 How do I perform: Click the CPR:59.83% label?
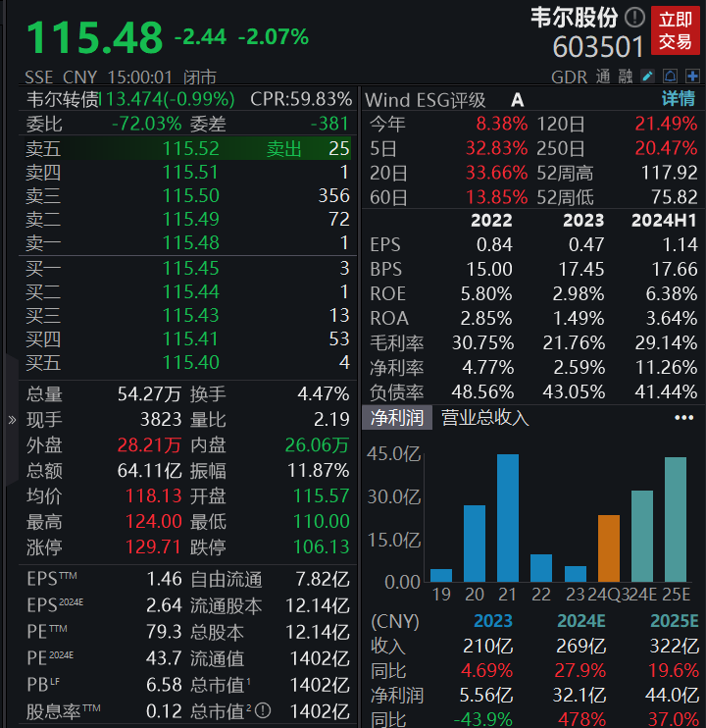pyautogui.click(x=301, y=99)
